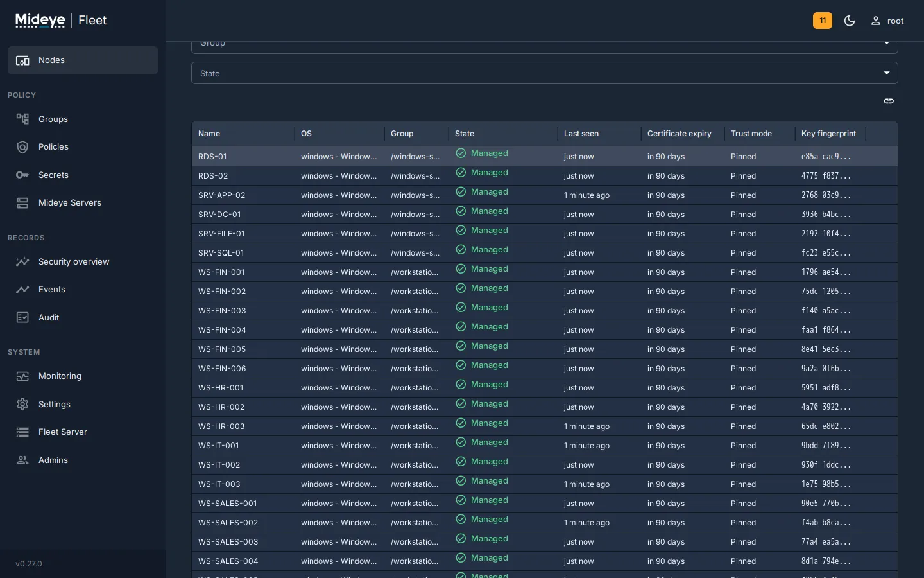Click the Monitoring icon in sidebar
This screenshot has height=578, width=924.
22,376
